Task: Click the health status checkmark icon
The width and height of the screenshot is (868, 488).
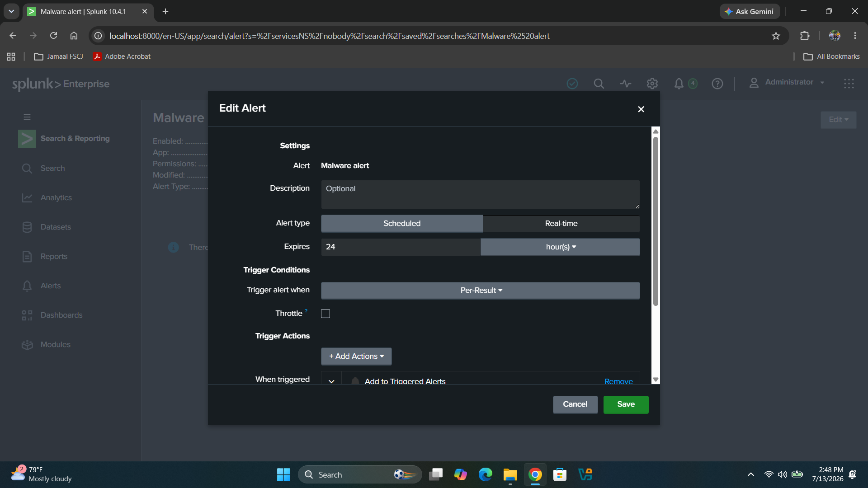Action: click(x=572, y=84)
